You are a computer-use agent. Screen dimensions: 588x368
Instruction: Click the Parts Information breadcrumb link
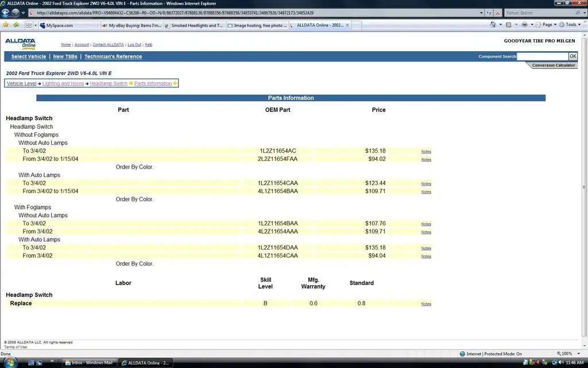(x=153, y=83)
